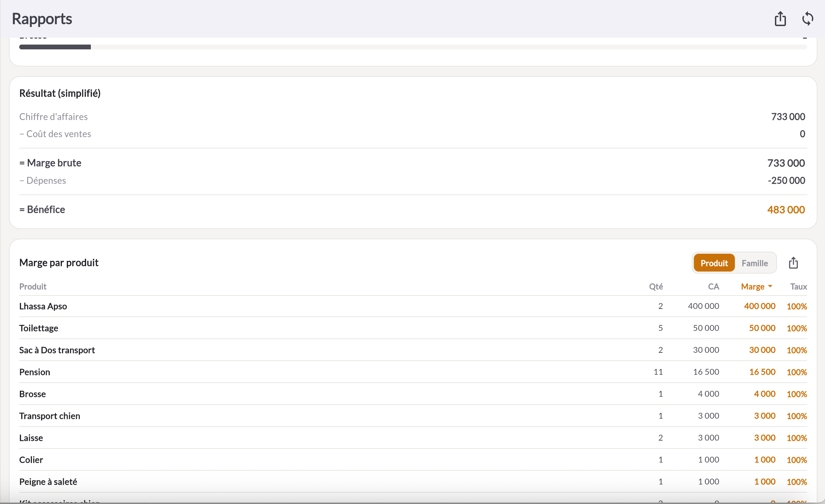Click the Rapports page title
This screenshot has width=825, height=504.
click(42, 19)
